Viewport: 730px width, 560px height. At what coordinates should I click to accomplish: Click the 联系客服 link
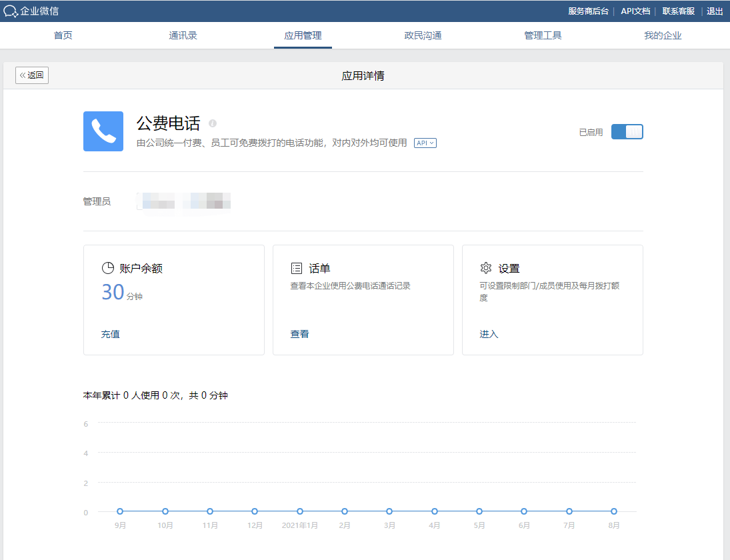click(x=678, y=11)
